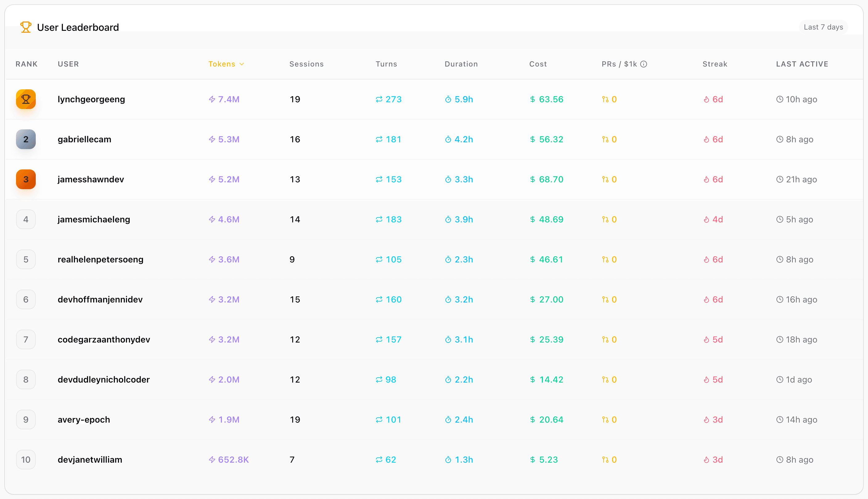Click the $ 68.70 cost value
This screenshot has width=868, height=499.
[x=547, y=179]
